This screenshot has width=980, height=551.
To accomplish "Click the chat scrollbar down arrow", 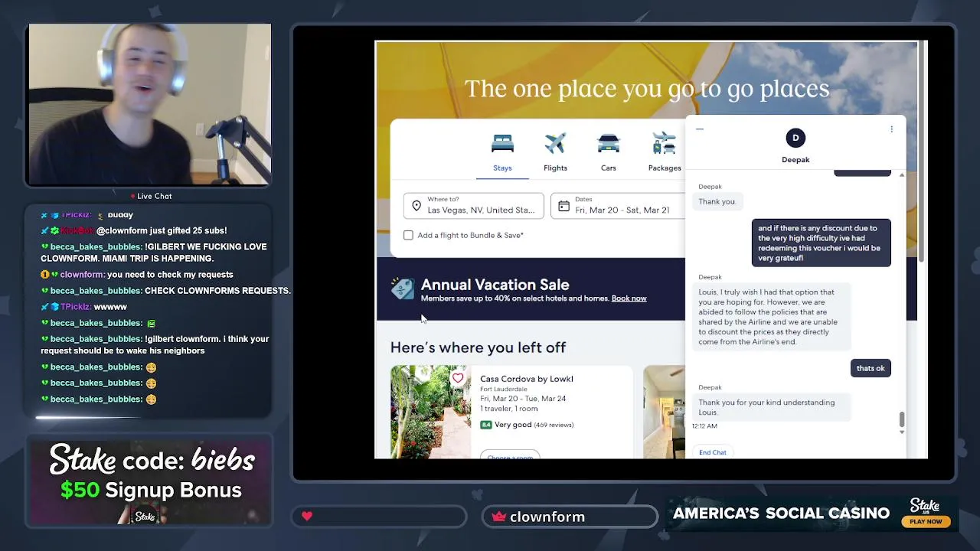I will pyautogui.click(x=901, y=432).
